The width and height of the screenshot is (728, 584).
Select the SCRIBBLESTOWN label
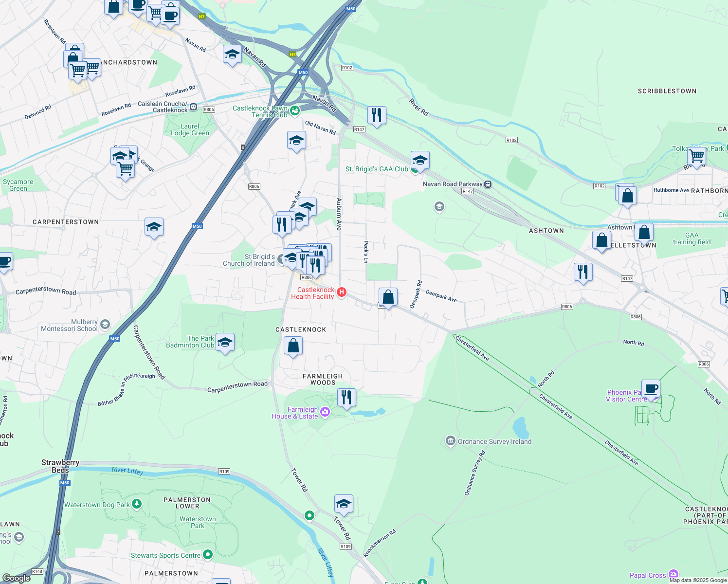coord(667,91)
